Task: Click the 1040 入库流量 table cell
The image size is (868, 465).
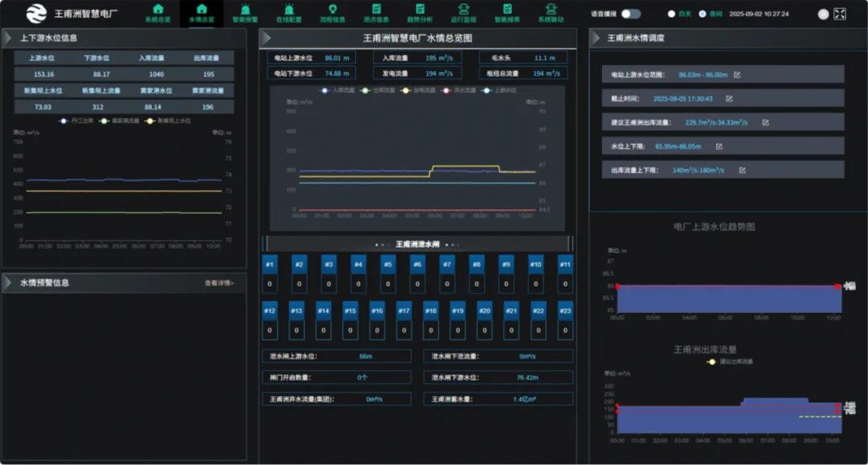Action: (x=157, y=74)
